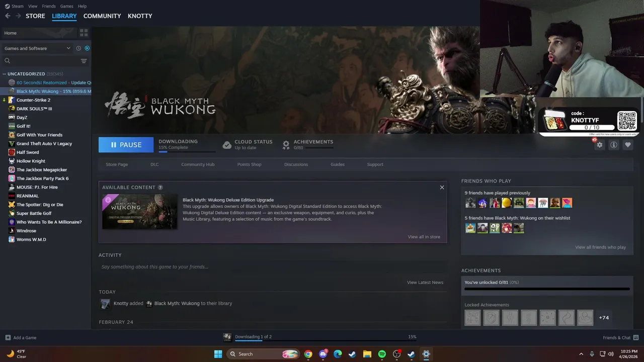Open the library advanced filter options
Image resolution: width=644 pixels, height=362 pixels.
84,61
